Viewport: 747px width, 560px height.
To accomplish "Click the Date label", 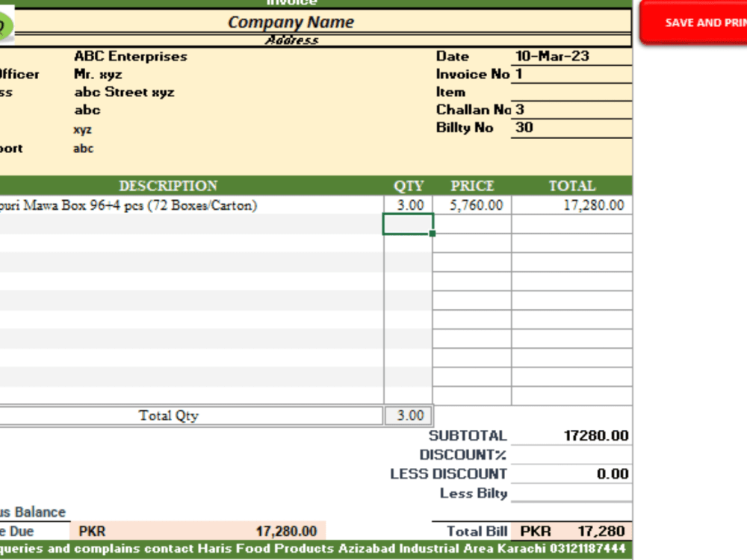I will pyautogui.click(x=453, y=56).
